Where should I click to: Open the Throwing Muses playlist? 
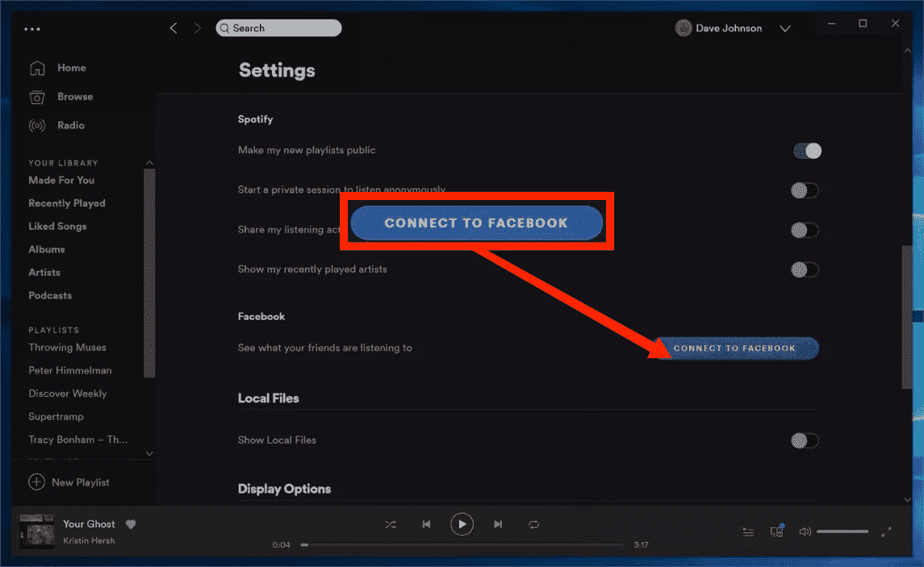[67, 348]
